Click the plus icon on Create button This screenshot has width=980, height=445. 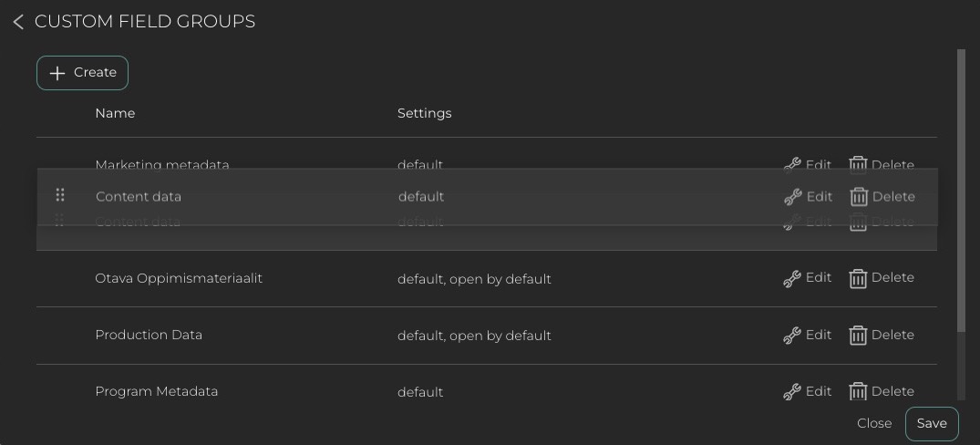pos(57,73)
